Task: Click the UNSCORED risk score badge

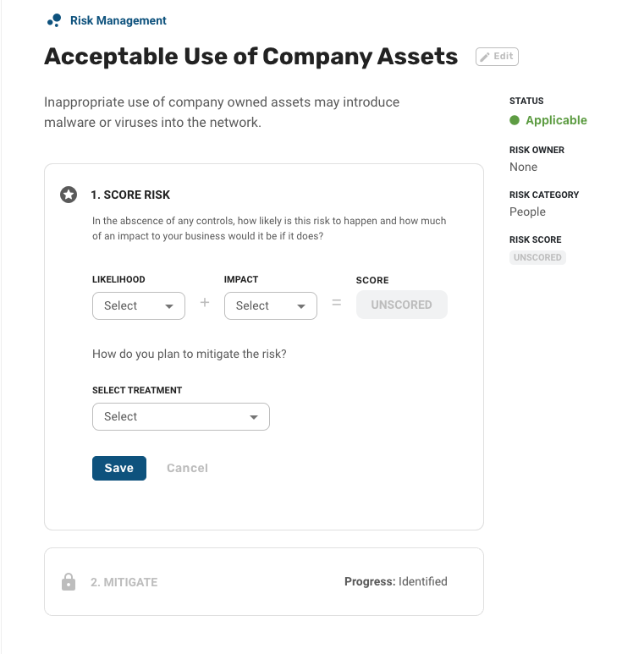Action: click(537, 257)
